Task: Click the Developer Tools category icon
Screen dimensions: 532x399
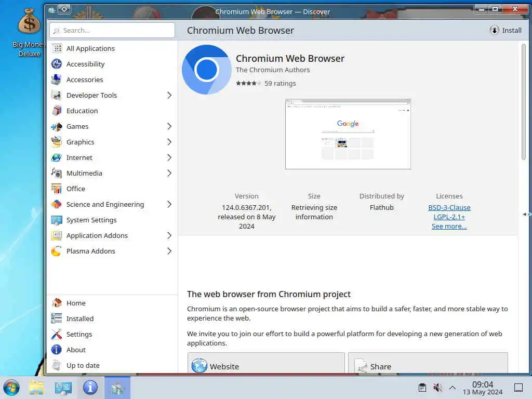Action: (x=57, y=96)
